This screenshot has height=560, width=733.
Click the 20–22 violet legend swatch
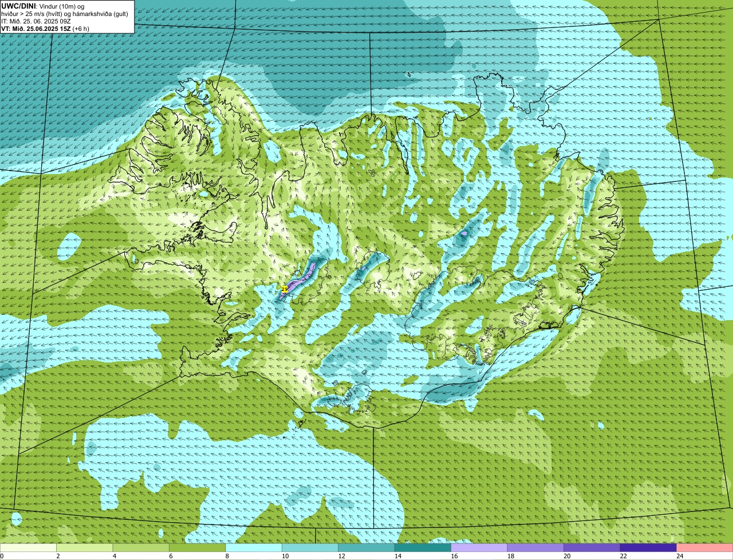click(x=592, y=548)
